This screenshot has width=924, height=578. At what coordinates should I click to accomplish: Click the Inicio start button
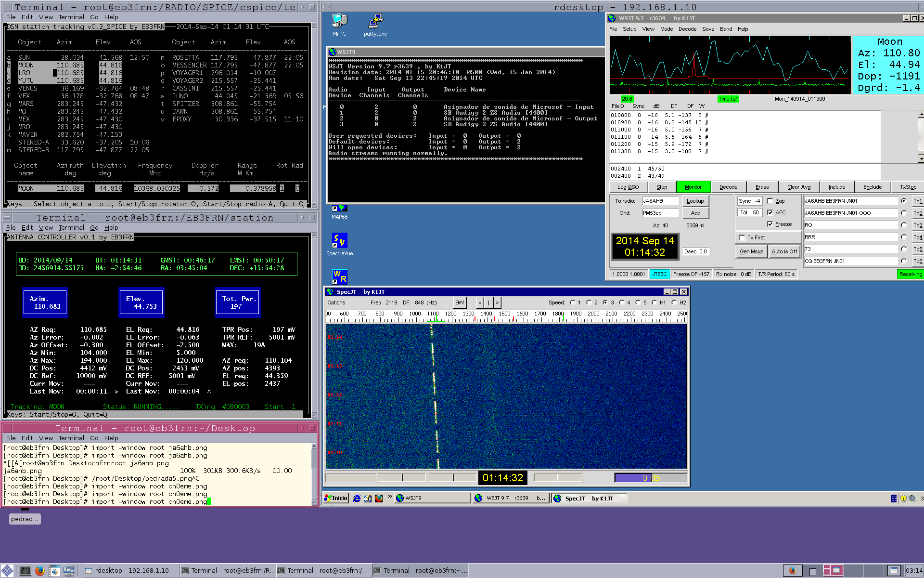pos(336,498)
